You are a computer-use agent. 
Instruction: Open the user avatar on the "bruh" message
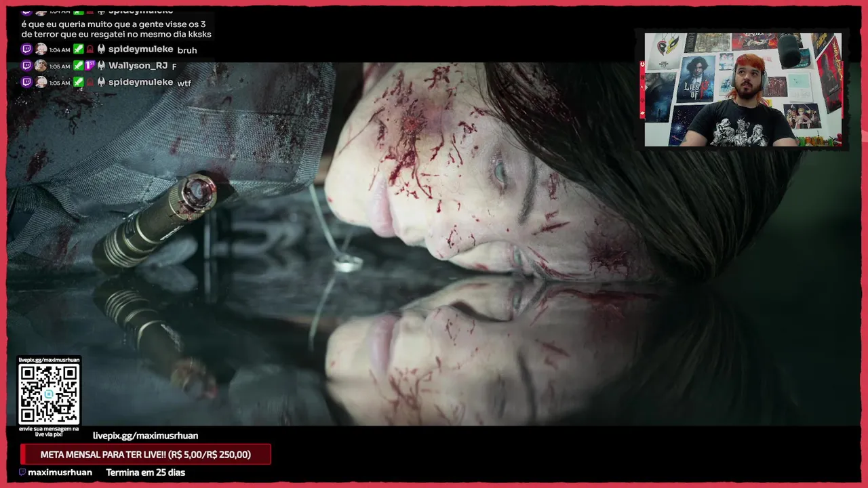[x=41, y=49]
